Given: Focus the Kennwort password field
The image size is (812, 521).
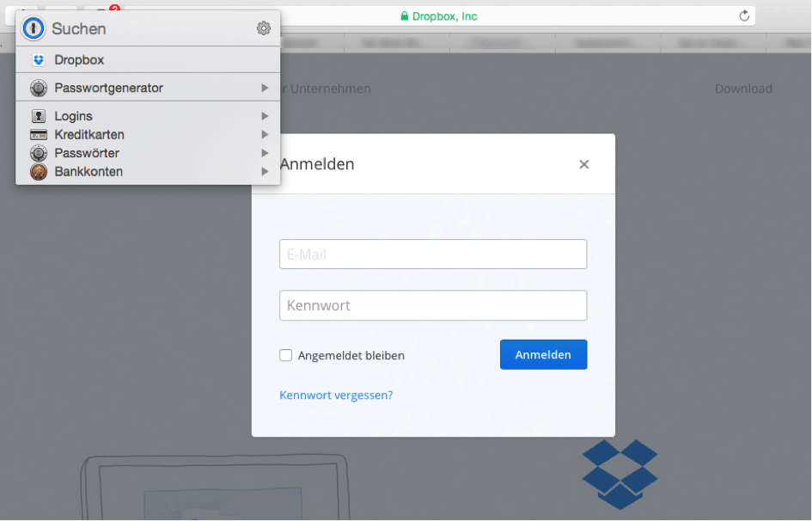Looking at the screenshot, I should (433, 305).
